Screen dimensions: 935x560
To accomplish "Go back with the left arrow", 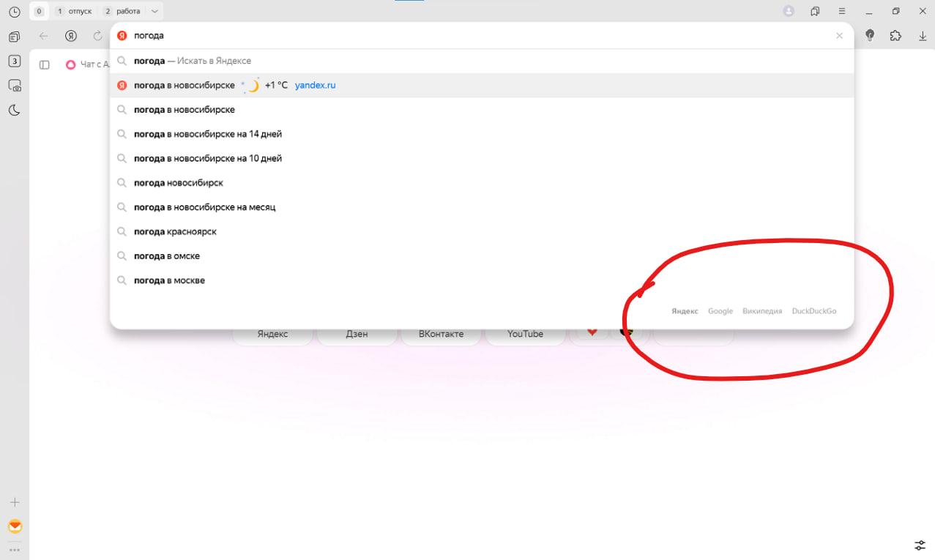I will [43, 36].
